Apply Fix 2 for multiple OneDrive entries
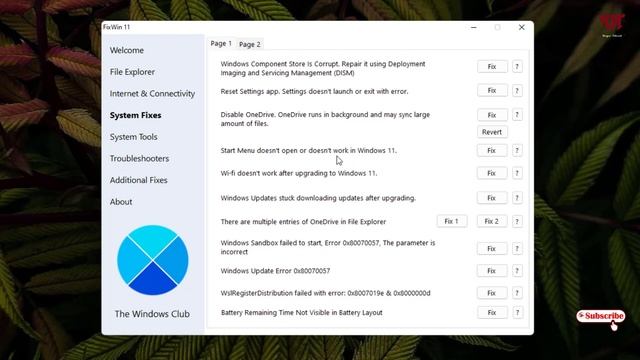 click(492, 221)
